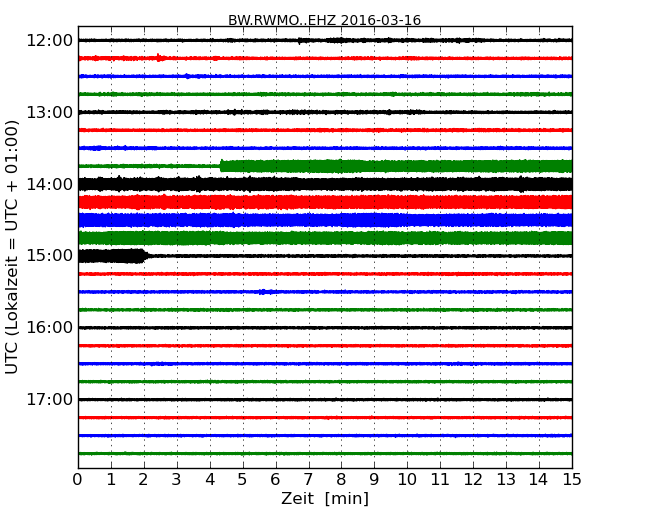The height and width of the screenshot is (520, 650).
Task: Click x-axis tick label 0
Action: [78, 480]
